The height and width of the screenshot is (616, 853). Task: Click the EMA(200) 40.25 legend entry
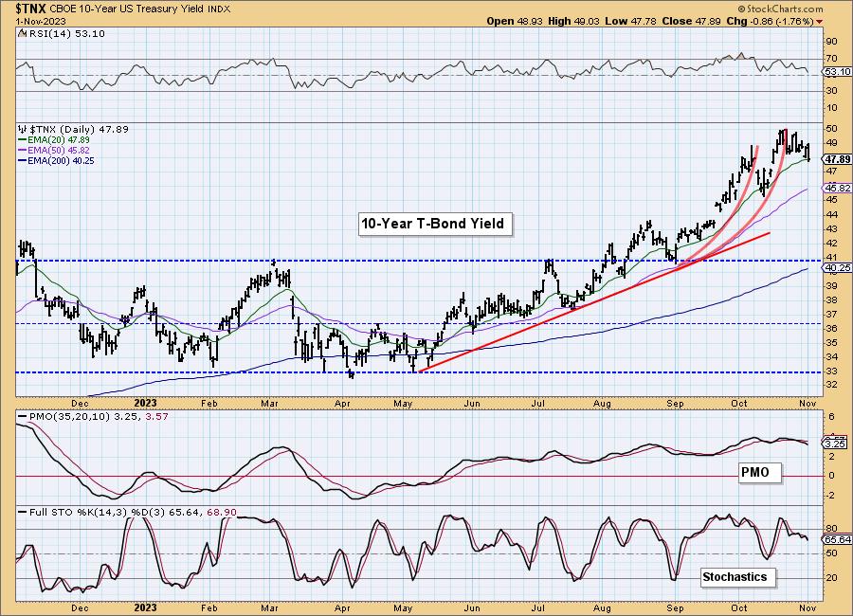tap(61, 160)
